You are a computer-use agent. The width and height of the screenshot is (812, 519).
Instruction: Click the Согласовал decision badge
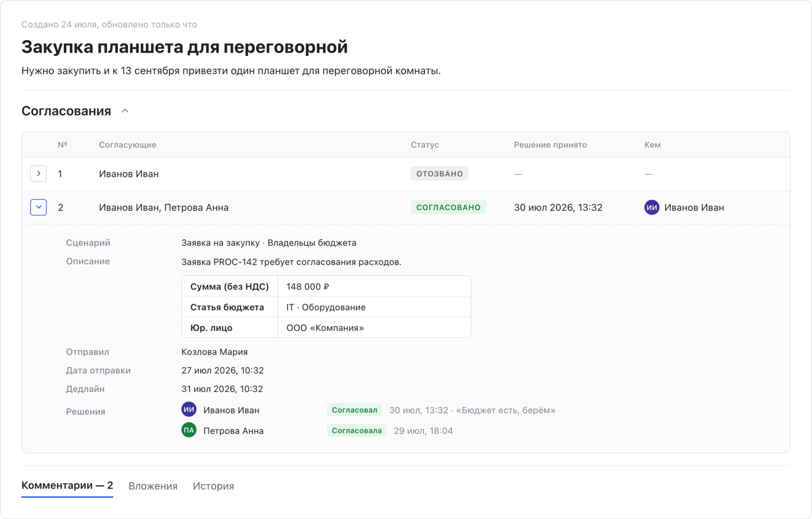pyautogui.click(x=354, y=410)
